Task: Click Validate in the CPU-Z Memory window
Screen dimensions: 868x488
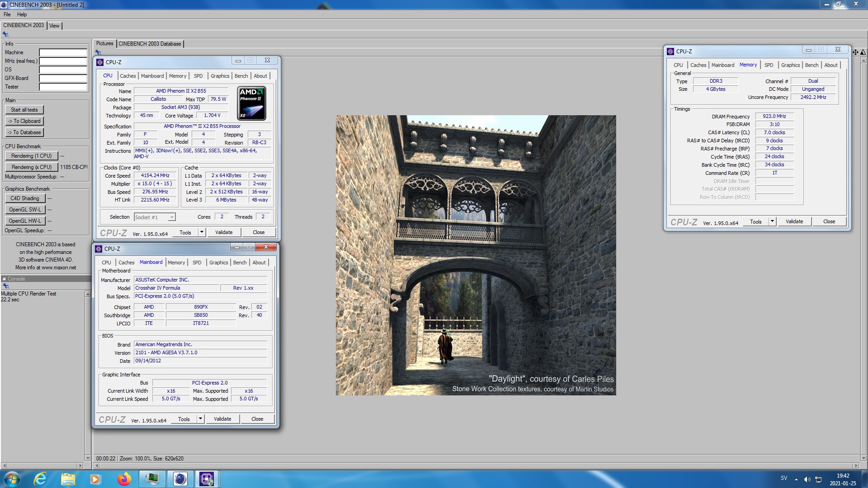Action: (x=794, y=221)
